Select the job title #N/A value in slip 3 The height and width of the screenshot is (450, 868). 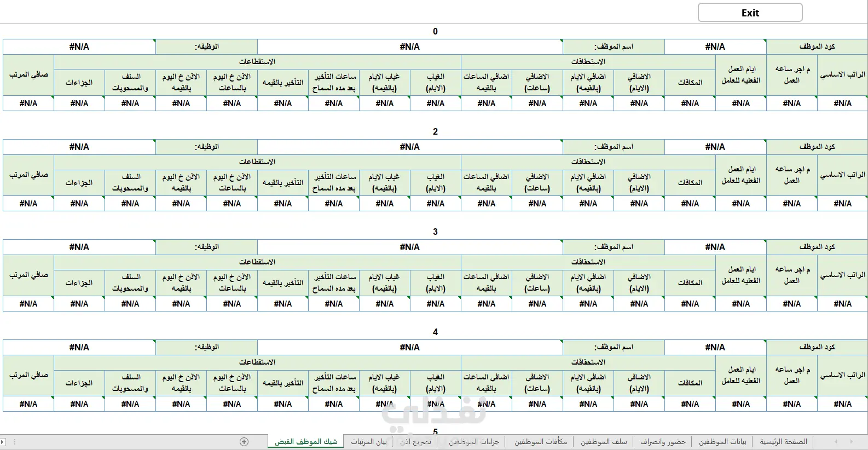click(x=79, y=247)
